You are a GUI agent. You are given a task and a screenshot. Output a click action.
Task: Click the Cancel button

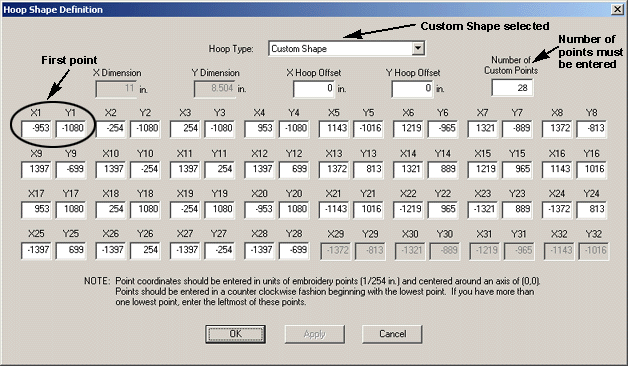[x=392, y=334]
